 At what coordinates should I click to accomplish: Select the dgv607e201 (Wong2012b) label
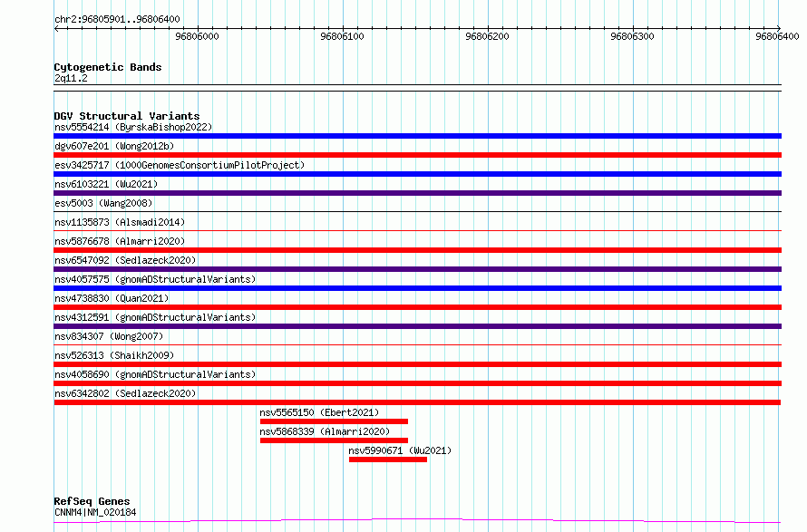click(x=114, y=146)
